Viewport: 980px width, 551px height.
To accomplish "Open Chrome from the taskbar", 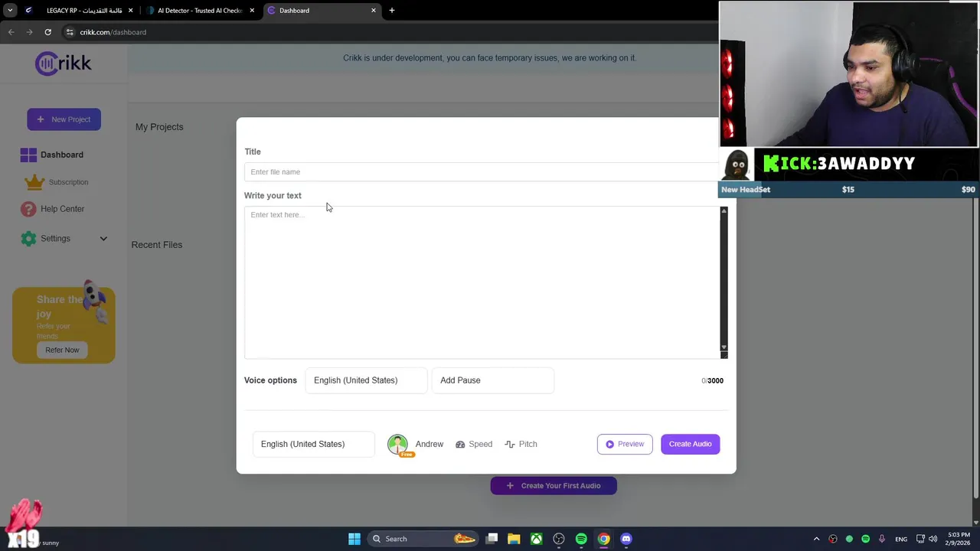I will [x=603, y=539].
